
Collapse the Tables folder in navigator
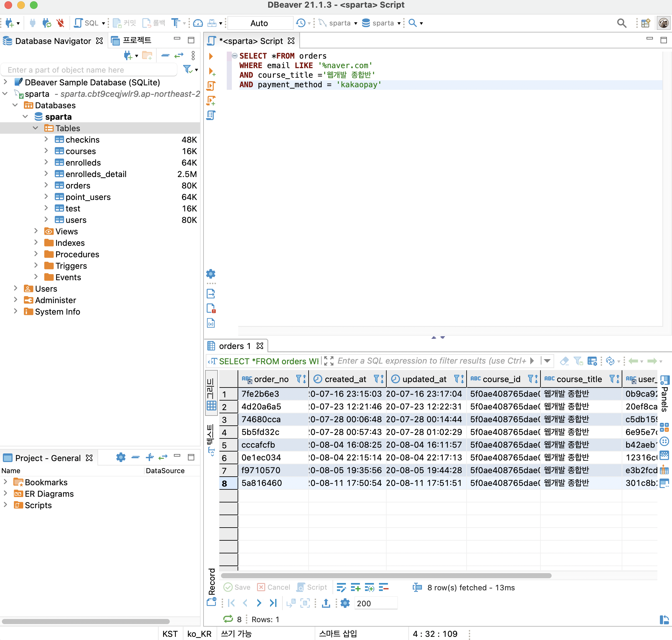(x=35, y=128)
